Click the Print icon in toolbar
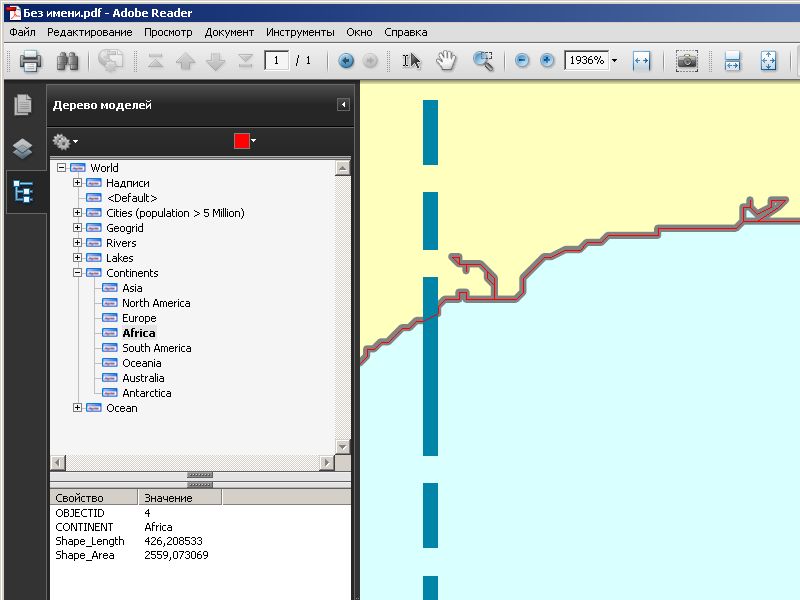 click(30, 61)
